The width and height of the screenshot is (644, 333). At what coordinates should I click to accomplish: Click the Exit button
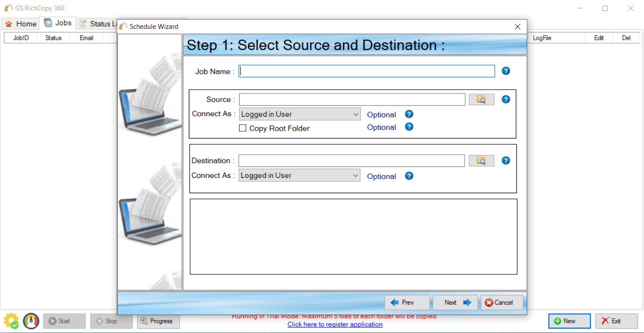click(x=616, y=321)
